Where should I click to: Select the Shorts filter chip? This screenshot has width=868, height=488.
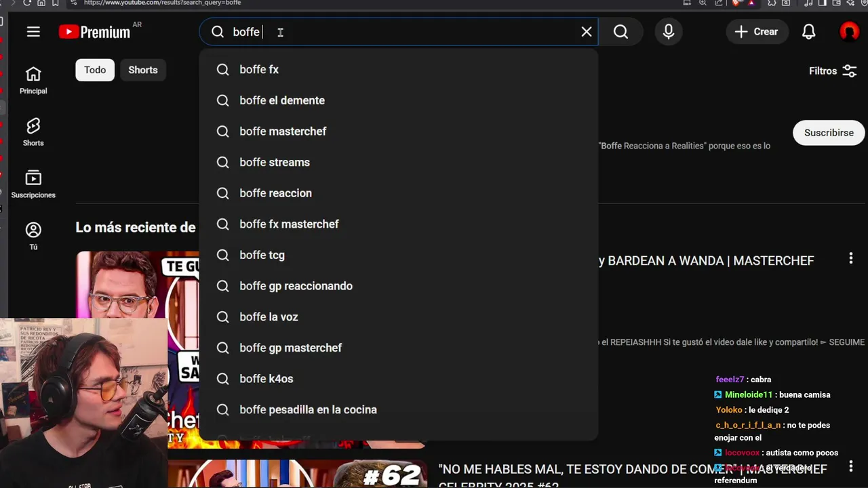(x=143, y=70)
